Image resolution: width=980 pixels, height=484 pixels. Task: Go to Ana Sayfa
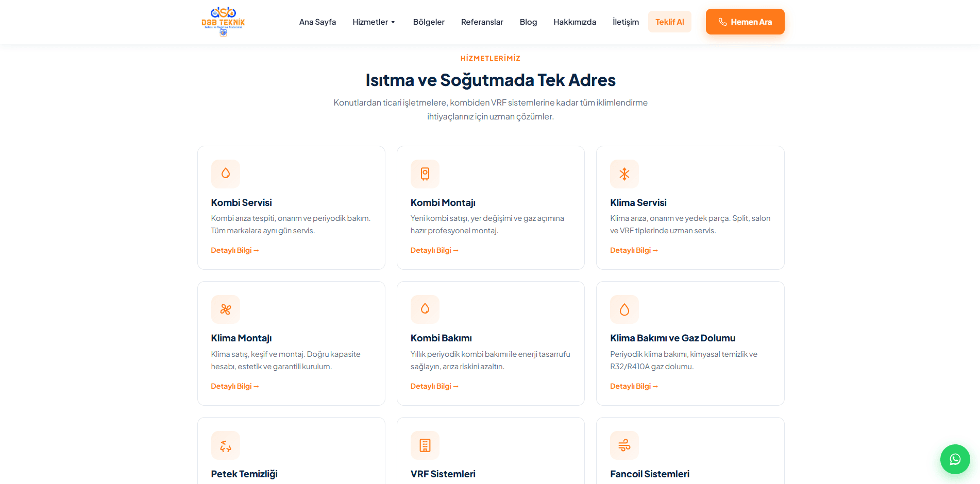[317, 22]
